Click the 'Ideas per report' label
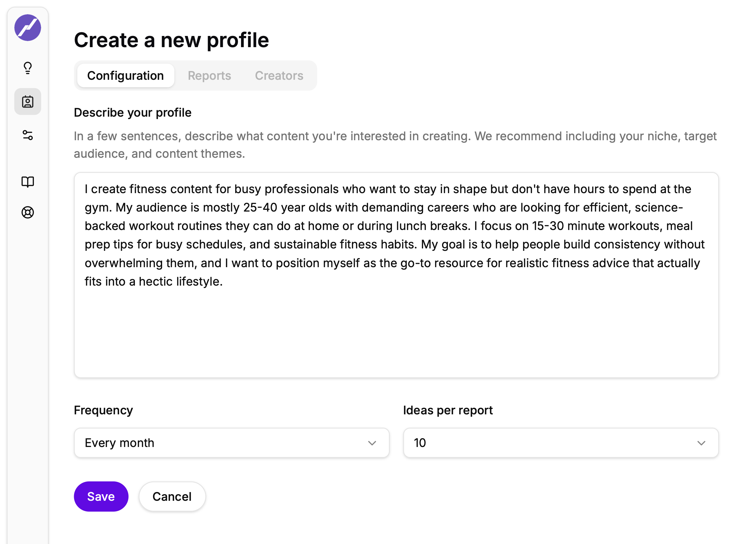Viewport: 756px width, 544px height. (448, 410)
